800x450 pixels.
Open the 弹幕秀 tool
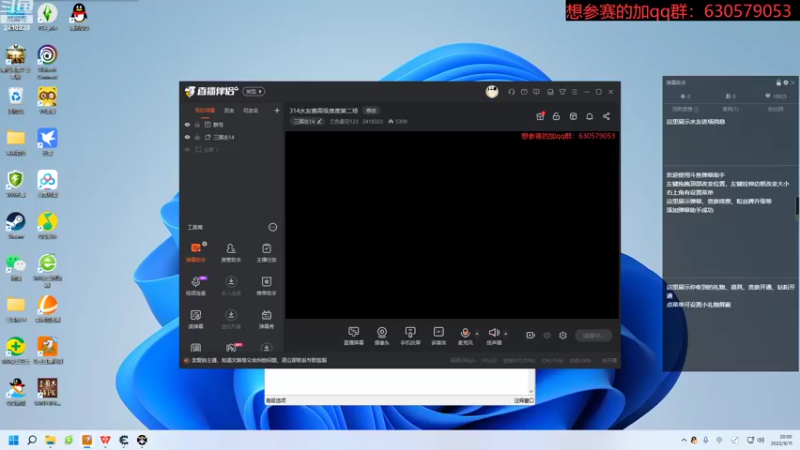click(x=266, y=318)
